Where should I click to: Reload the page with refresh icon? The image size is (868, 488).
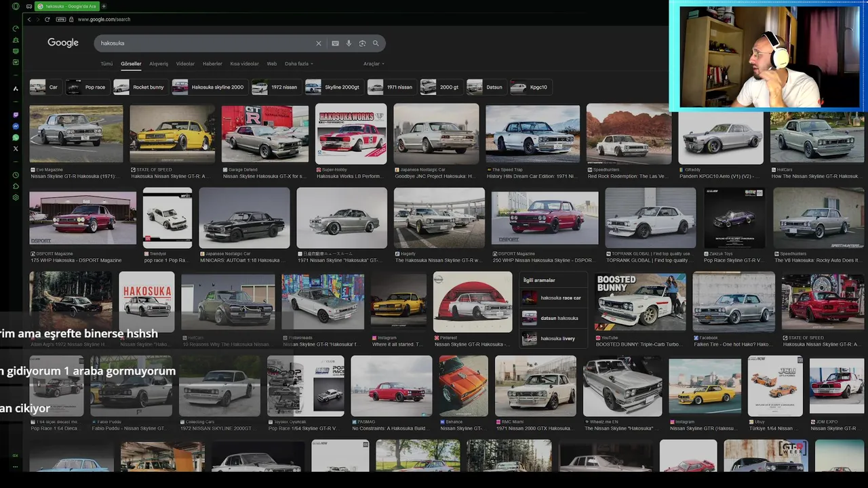[47, 19]
